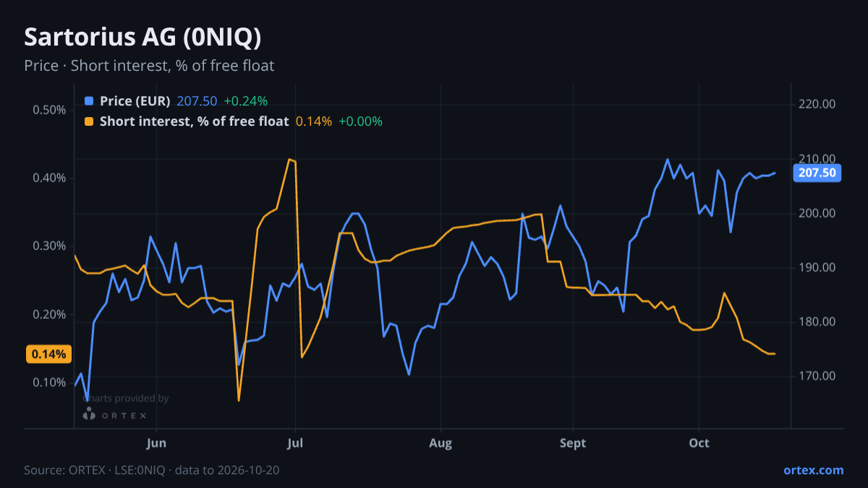Click the orange Short interest legend swatch
Viewport: 868px width, 488px height.
pyautogui.click(x=89, y=121)
